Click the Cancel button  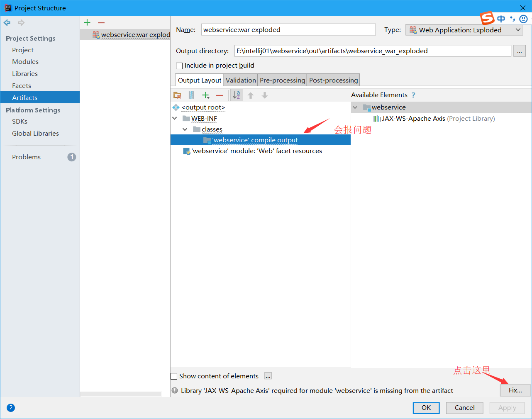pyautogui.click(x=464, y=408)
